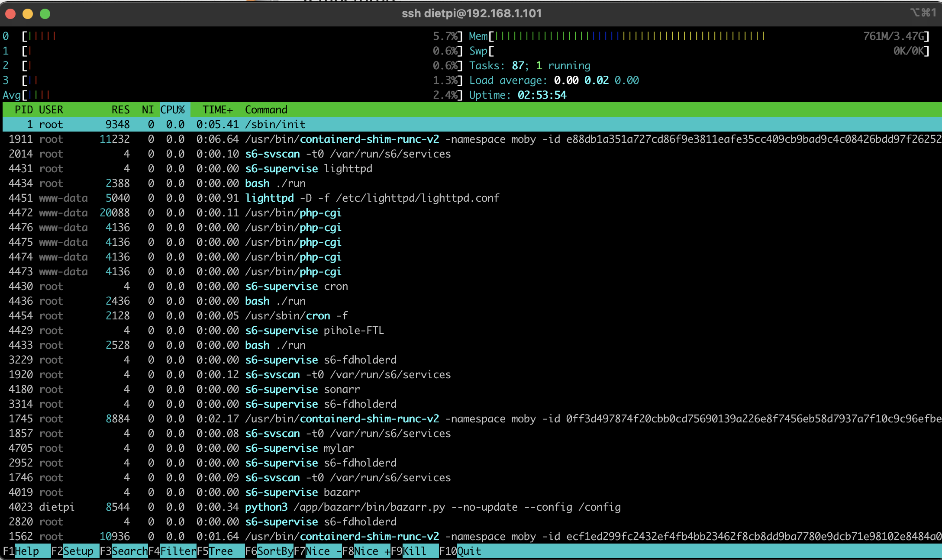Image resolution: width=942 pixels, height=560 pixels.
Task: Select bash ./run process PID 4434
Action: click(x=472, y=183)
